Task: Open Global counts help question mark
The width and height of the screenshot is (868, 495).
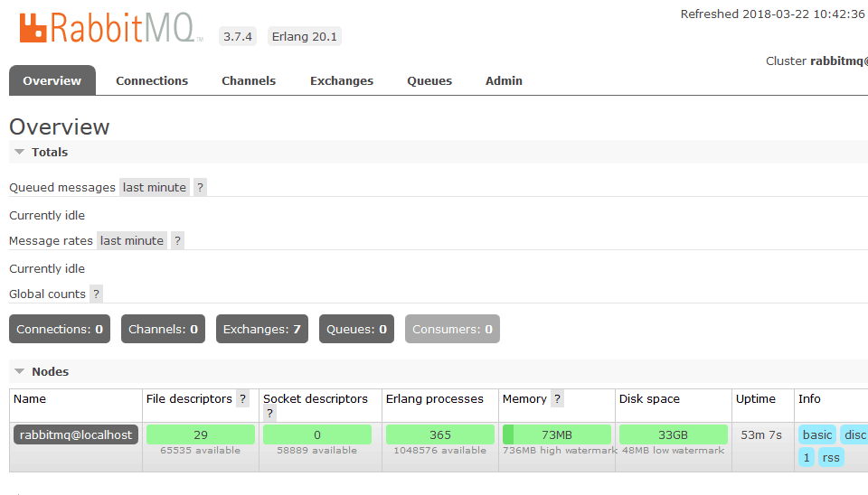Action: pos(96,294)
